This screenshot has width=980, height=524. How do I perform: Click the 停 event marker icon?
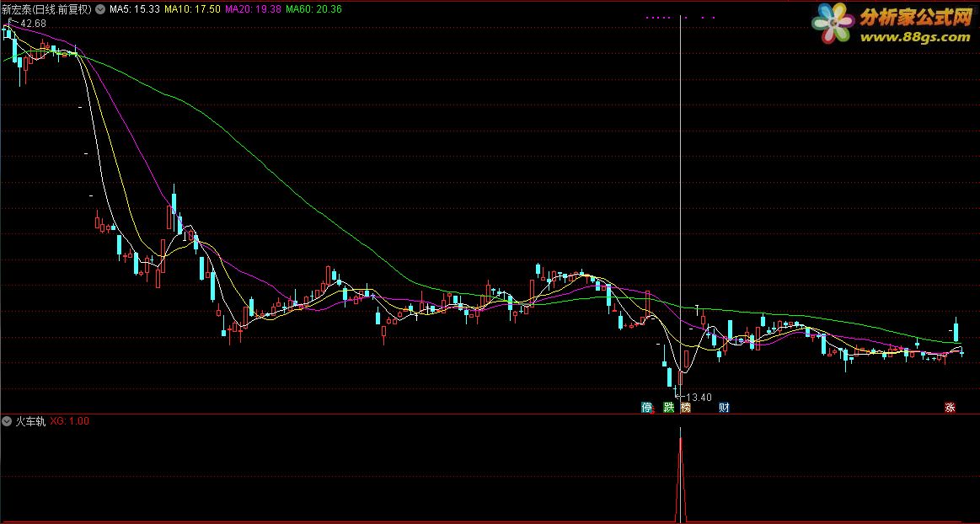point(647,407)
